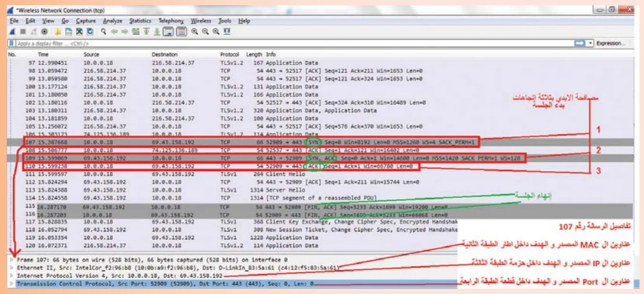Reload the capture file icon
The height and width of the screenshot is (294, 644).
[x=90, y=31]
